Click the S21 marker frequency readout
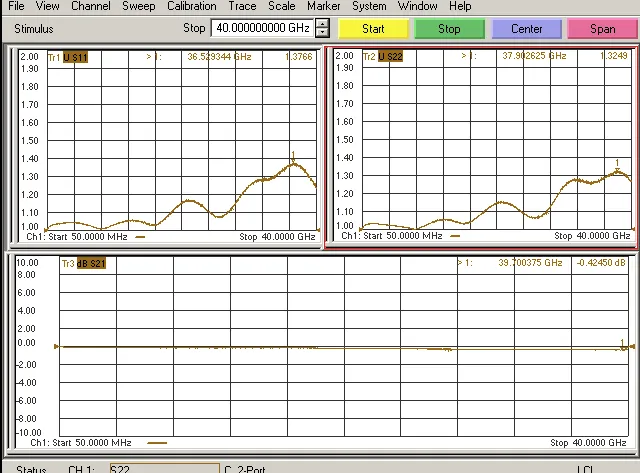Screen dimensions: 640x473 pos(530,263)
